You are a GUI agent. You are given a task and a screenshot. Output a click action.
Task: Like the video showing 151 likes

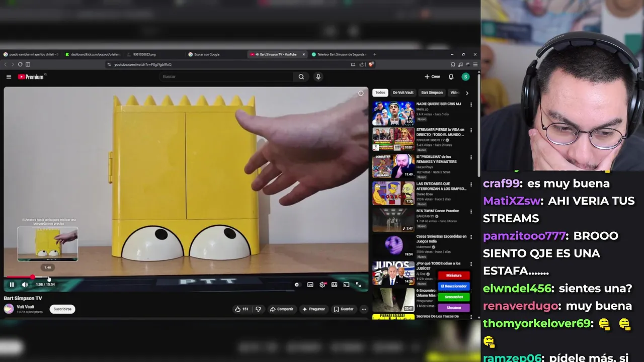point(242,309)
